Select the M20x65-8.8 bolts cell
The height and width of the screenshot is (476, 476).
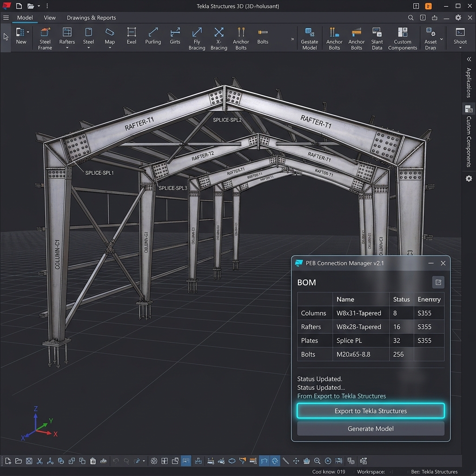[x=361, y=354]
